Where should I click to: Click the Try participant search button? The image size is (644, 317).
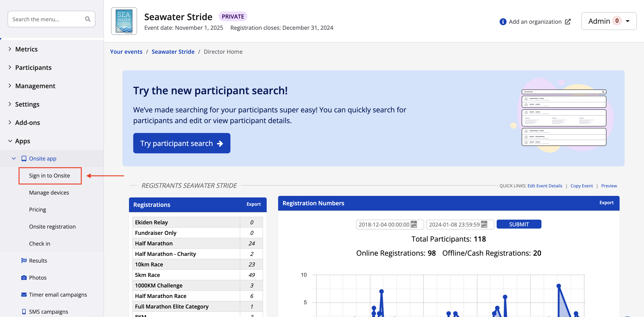tap(182, 143)
